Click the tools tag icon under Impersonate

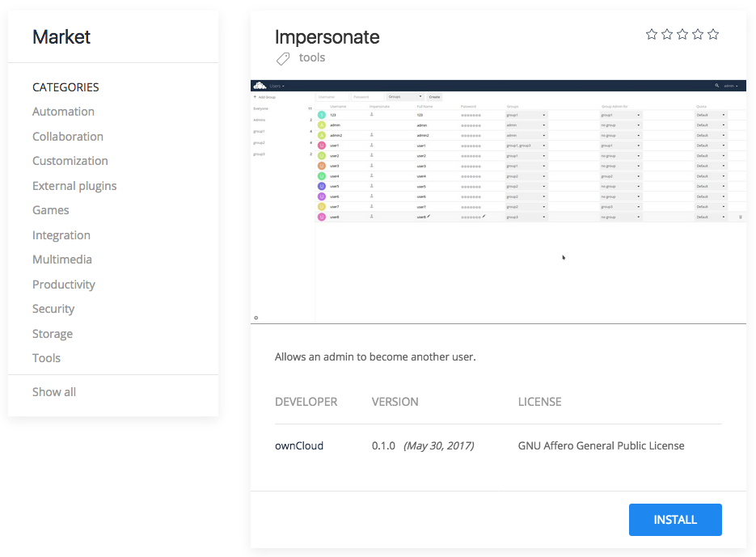(x=283, y=57)
